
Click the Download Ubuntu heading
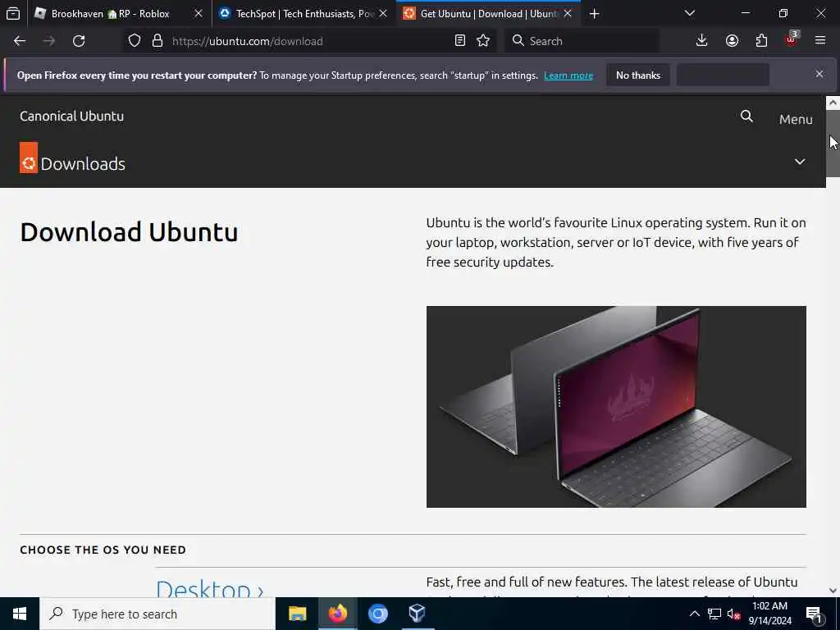pos(129,232)
